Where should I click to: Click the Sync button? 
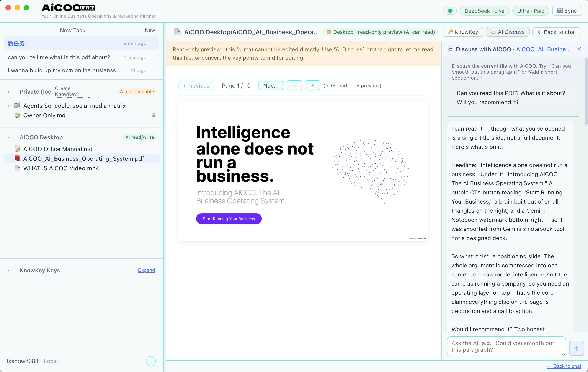click(x=567, y=11)
